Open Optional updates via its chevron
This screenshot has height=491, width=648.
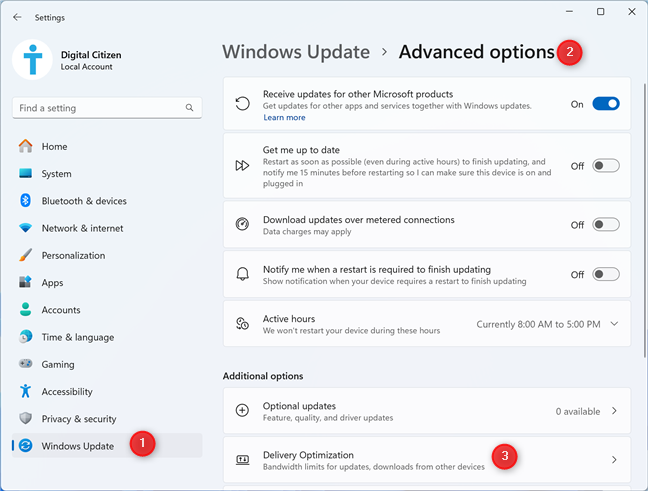[x=614, y=411]
